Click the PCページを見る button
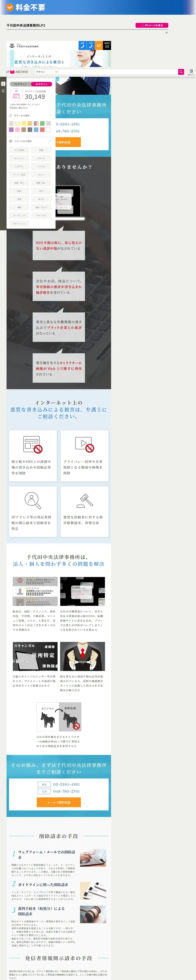Viewport: 196px width, 980px height. 152,25
